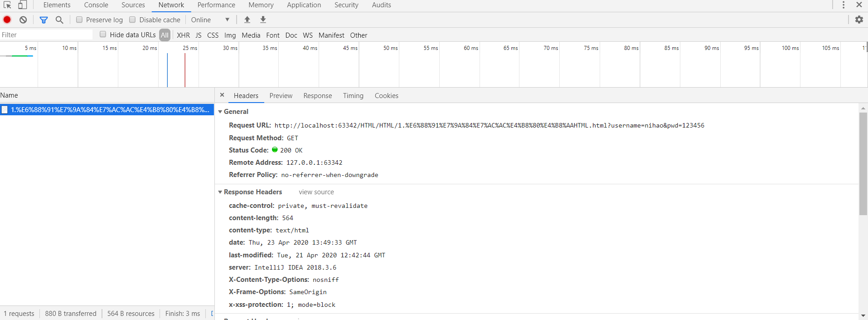Open the network search magnifier
The height and width of the screenshot is (320, 868).
coord(59,20)
